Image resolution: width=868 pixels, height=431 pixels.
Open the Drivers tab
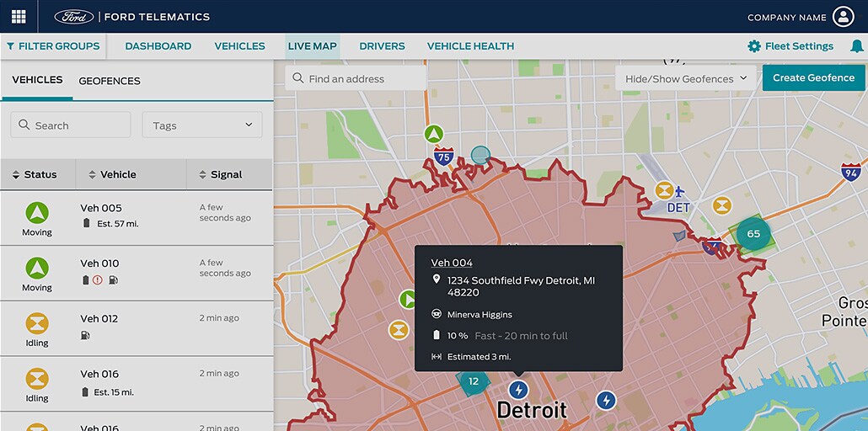tap(382, 46)
